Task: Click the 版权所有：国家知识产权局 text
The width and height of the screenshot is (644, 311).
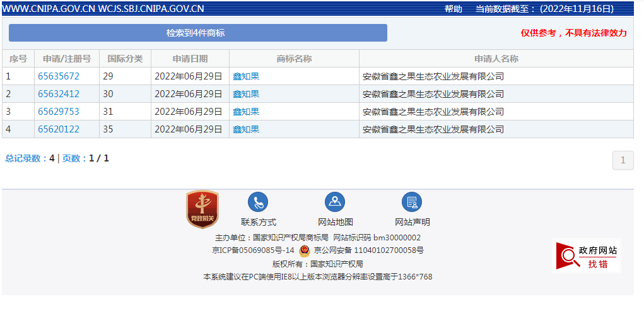Action: click(x=317, y=264)
